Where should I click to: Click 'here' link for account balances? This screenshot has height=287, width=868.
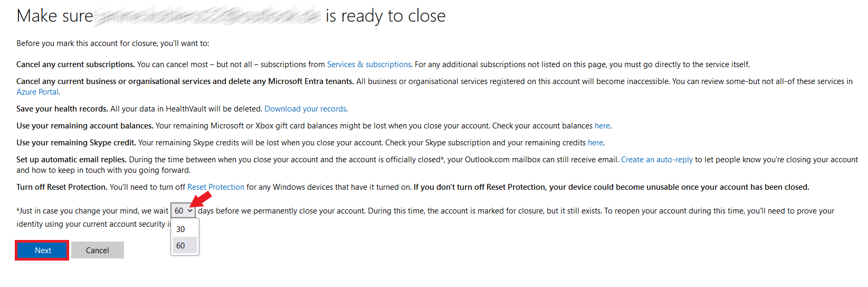(602, 126)
